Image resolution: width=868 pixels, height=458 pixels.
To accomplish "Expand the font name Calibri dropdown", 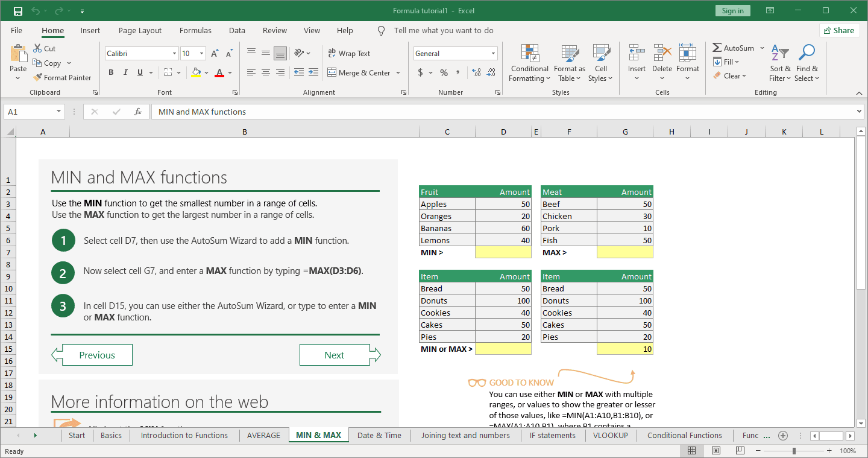I will [x=174, y=54].
